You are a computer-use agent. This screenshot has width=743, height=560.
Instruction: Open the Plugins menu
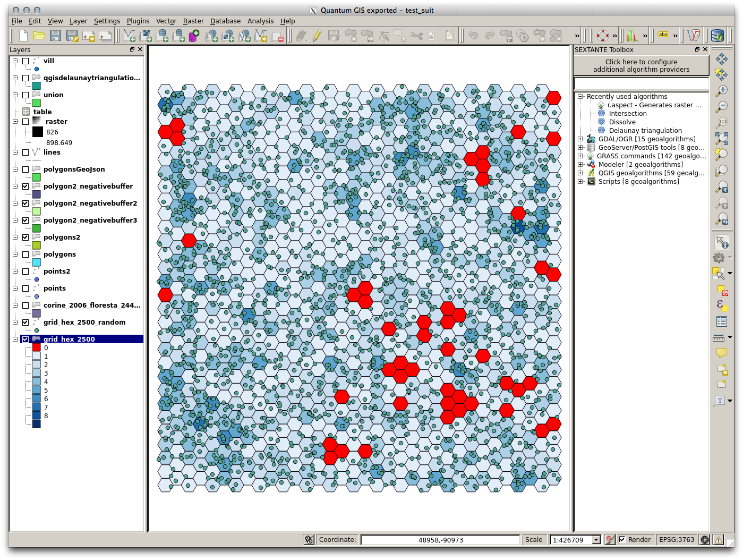138,21
